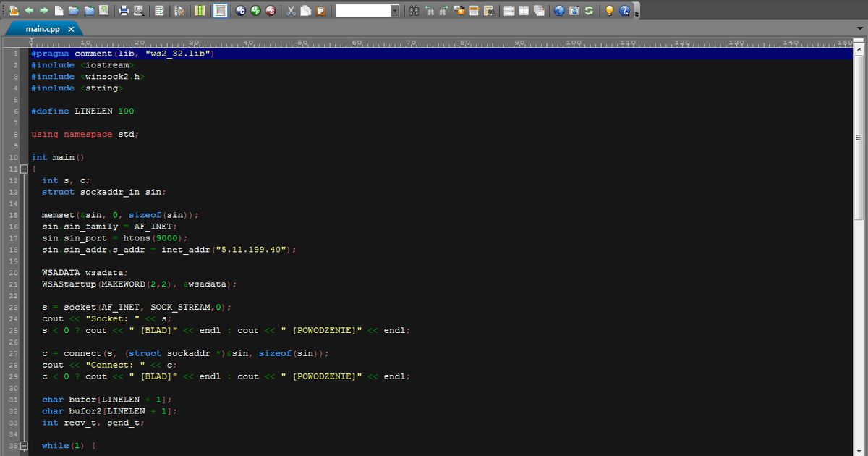This screenshot has width=868, height=456.
Task: Click the "int main()" line
Action: (58, 157)
